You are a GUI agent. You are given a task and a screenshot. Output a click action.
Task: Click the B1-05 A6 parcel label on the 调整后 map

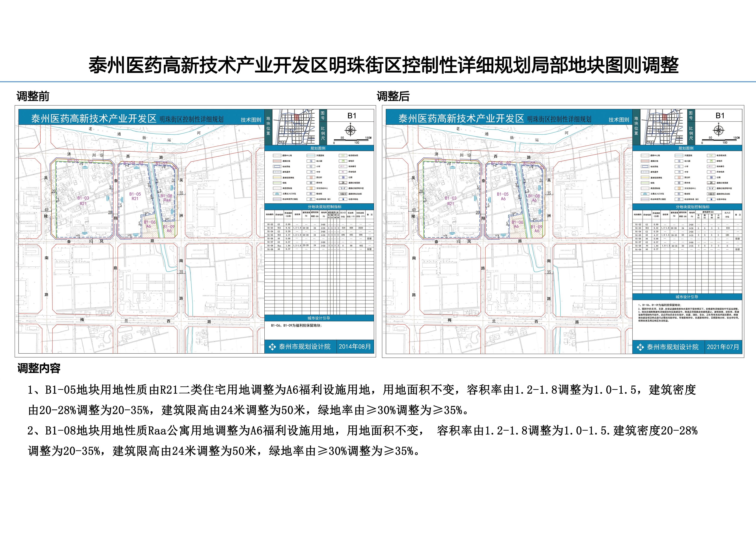pyautogui.click(x=503, y=196)
